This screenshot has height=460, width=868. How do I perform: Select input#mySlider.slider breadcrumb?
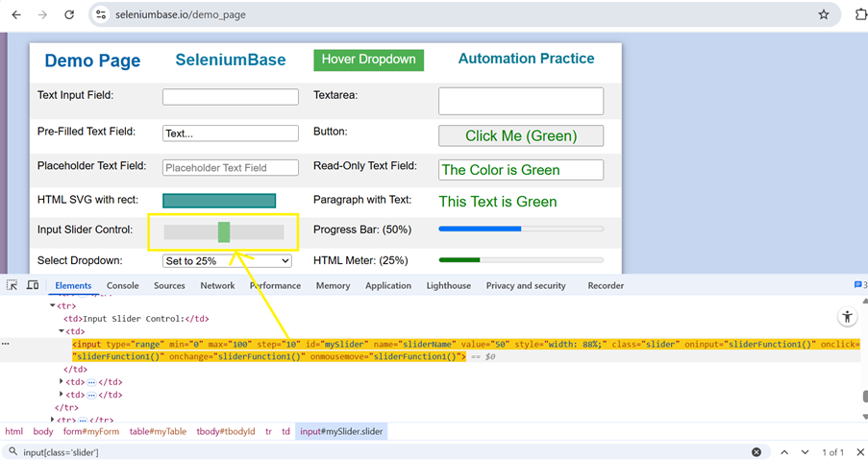pos(341,432)
